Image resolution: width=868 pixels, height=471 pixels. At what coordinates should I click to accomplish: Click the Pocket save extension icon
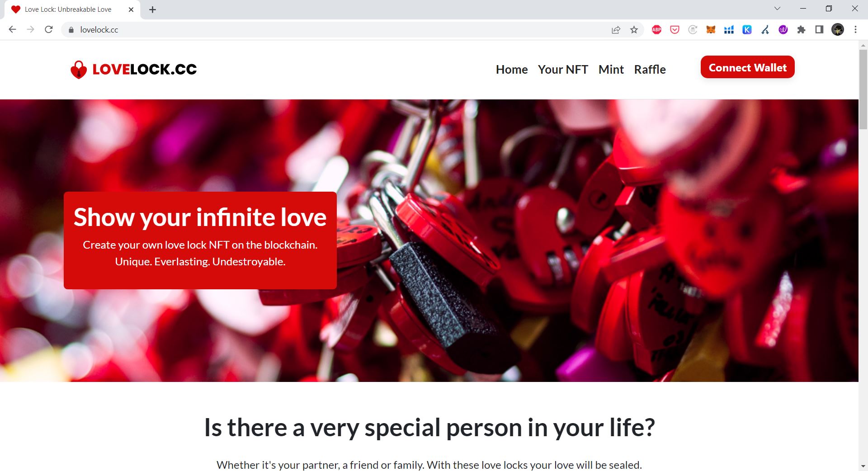(x=675, y=30)
